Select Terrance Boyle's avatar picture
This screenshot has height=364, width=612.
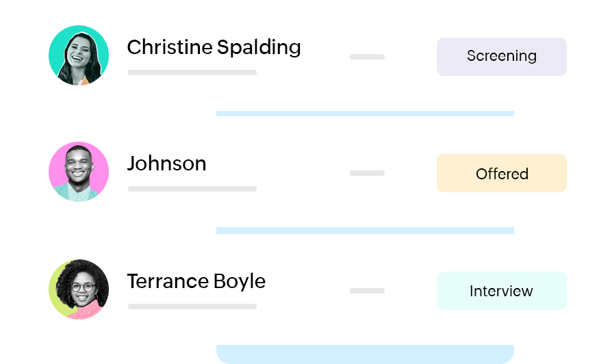point(79,289)
